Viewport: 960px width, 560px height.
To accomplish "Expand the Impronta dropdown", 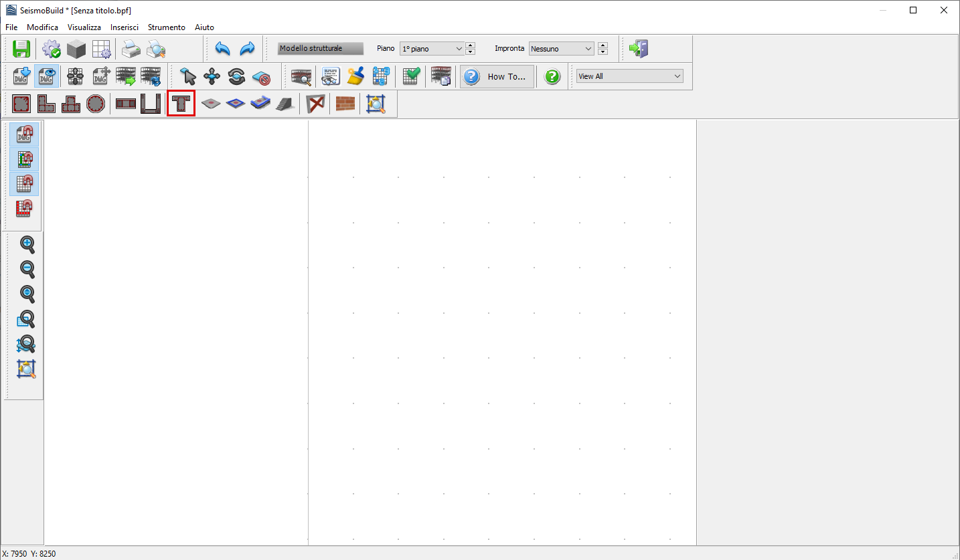I will click(x=561, y=49).
